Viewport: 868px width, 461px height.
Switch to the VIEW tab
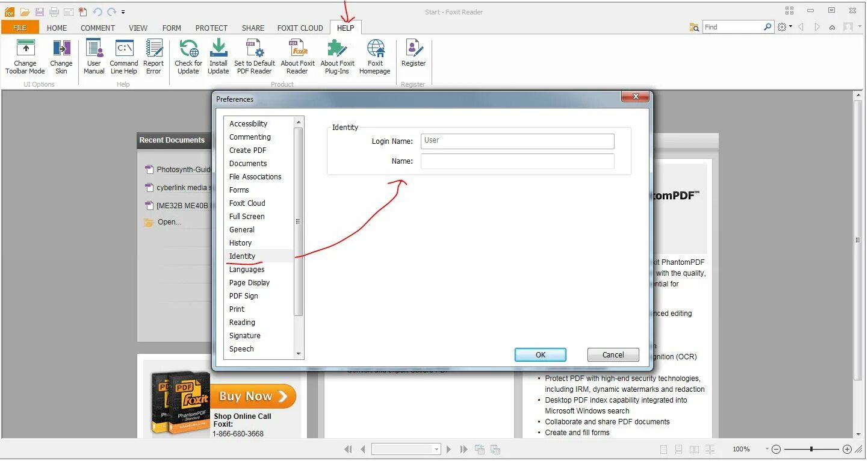[x=138, y=28]
